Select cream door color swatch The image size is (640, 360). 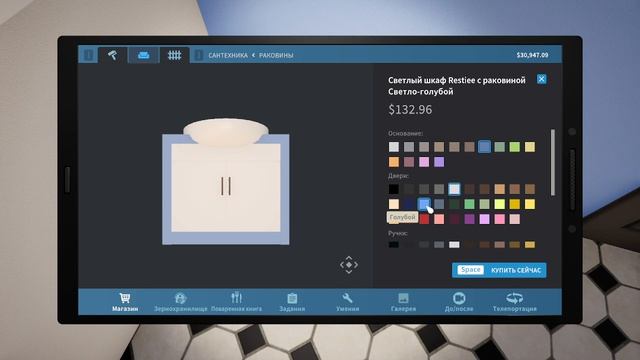[x=393, y=204]
